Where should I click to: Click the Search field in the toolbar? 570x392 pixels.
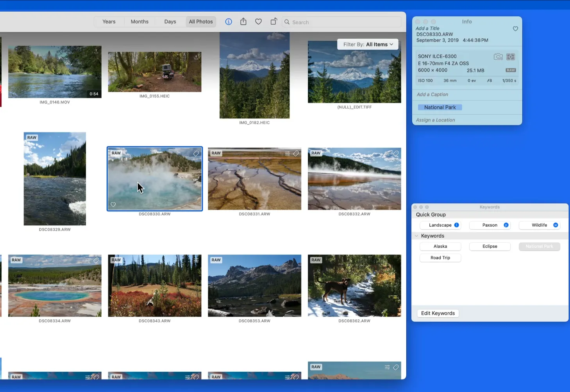[342, 22]
